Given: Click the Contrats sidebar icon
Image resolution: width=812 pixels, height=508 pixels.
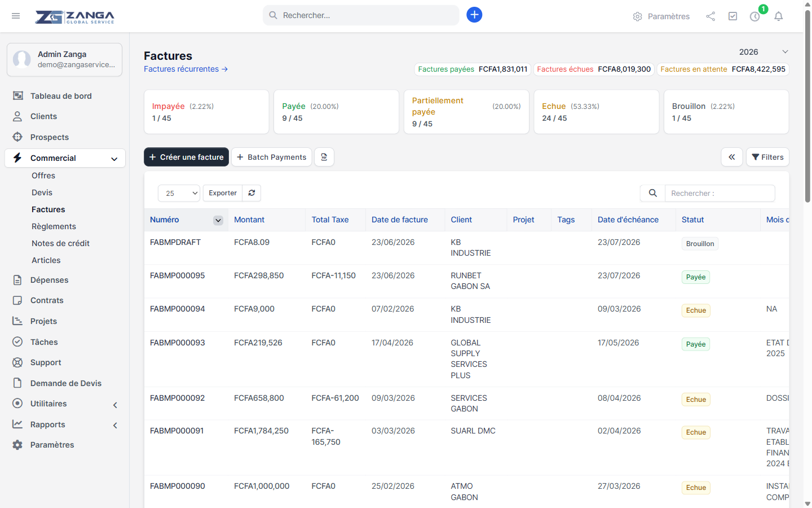Looking at the screenshot, I should [17, 300].
